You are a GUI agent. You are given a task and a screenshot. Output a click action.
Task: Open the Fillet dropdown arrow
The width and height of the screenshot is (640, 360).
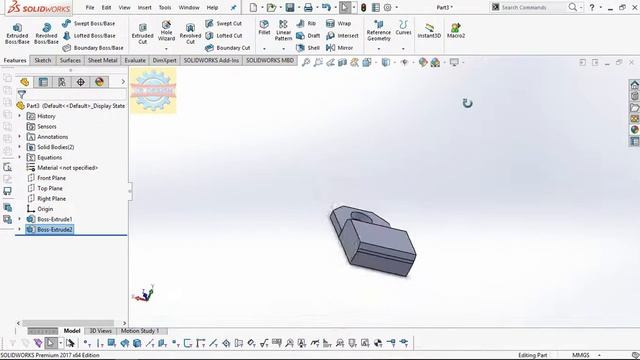[x=264, y=49]
